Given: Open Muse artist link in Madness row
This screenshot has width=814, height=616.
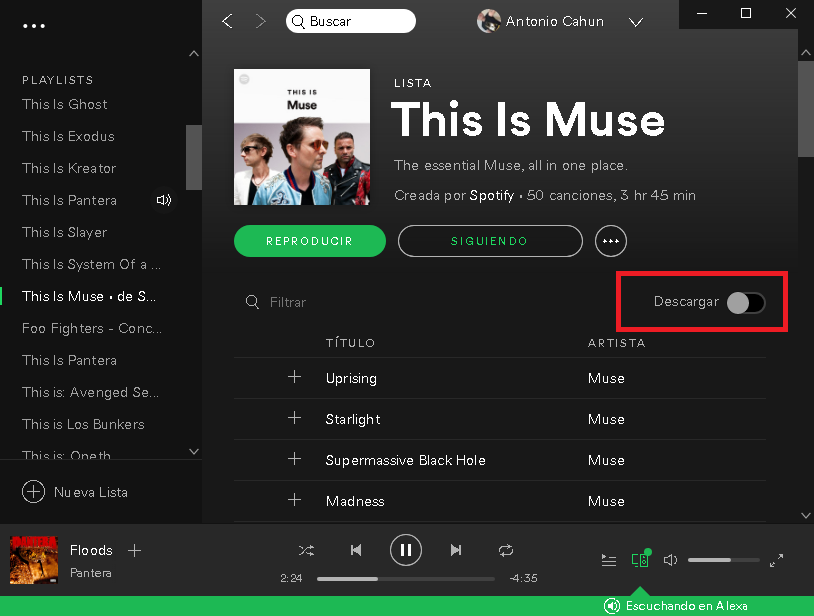Looking at the screenshot, I should pos(606,501).
